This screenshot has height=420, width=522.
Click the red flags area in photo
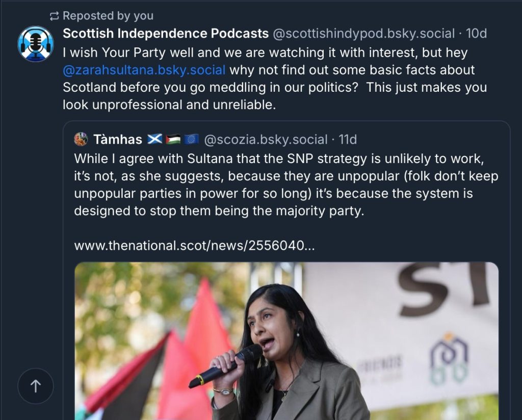pos(160,359)
